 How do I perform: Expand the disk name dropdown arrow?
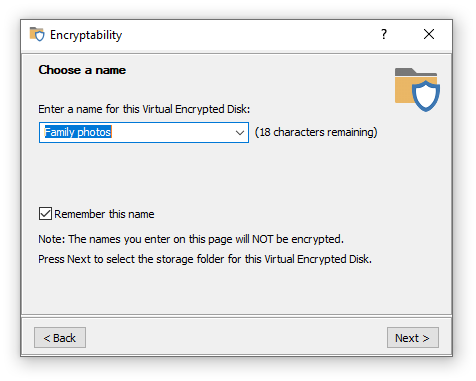(240, 133)
